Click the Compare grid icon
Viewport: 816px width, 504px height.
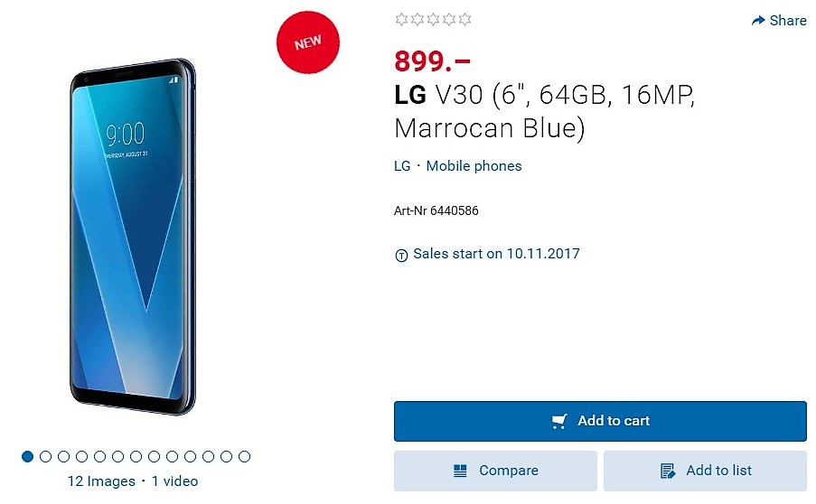[x=460, y=471]
